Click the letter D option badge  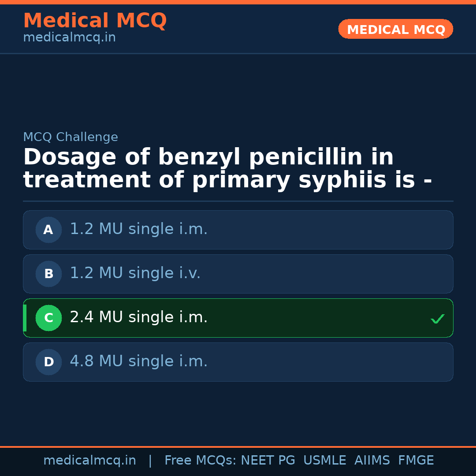[x=48, y=362]
